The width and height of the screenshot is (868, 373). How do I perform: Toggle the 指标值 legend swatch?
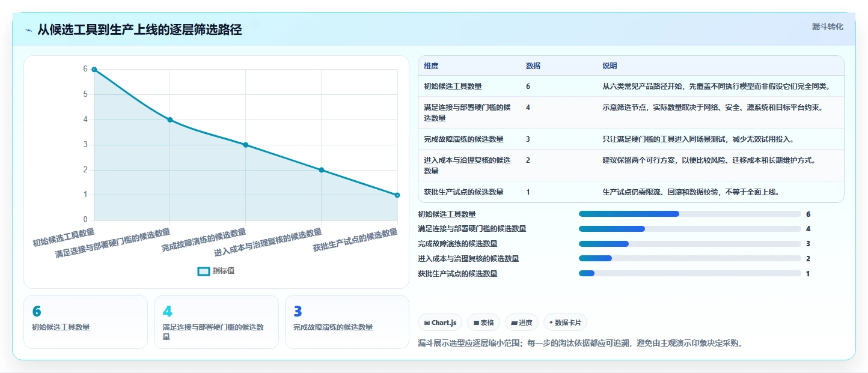204,271
